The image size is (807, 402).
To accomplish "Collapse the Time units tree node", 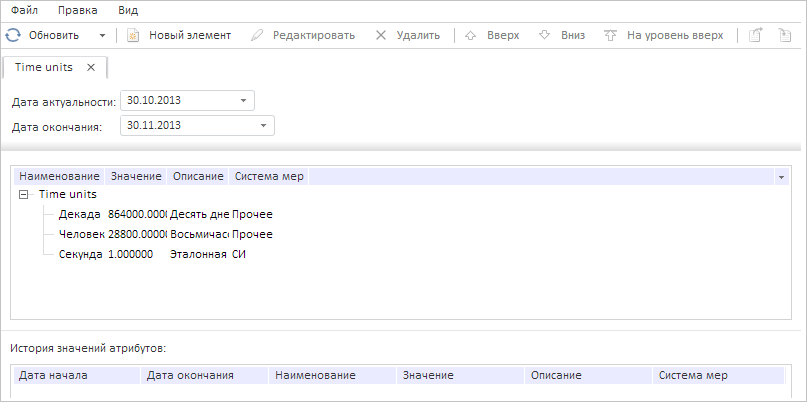I will click(x=24, y=194).
